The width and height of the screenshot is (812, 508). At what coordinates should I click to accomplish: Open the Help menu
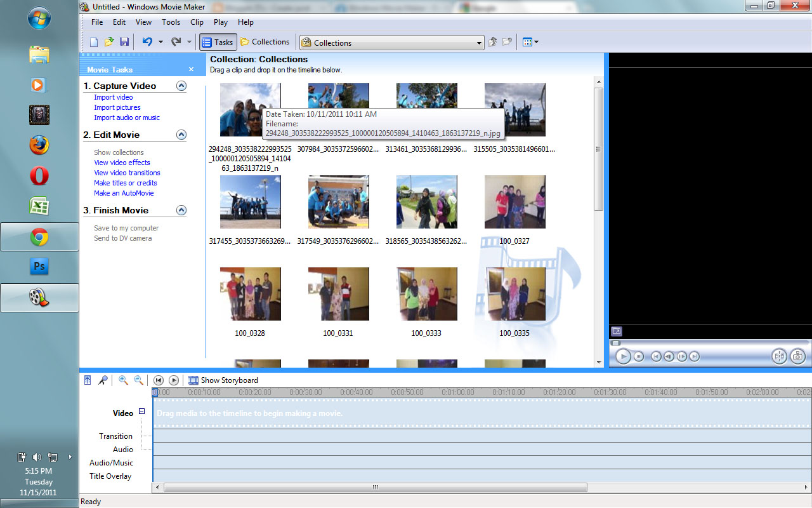[246, 22]
